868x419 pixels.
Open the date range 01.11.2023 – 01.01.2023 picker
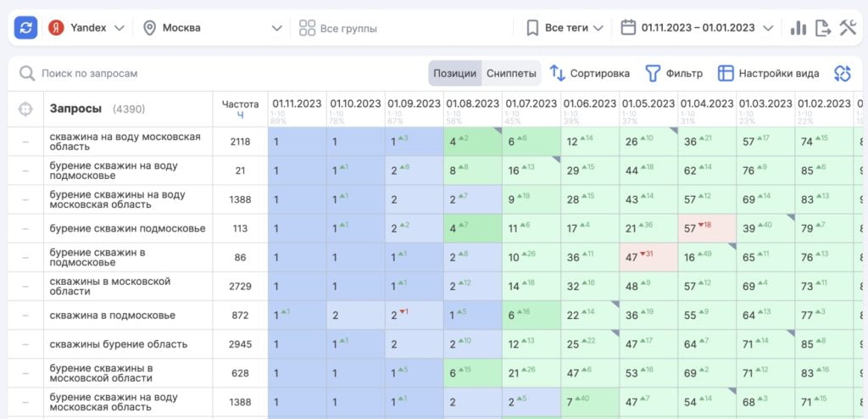pos(697,28)
